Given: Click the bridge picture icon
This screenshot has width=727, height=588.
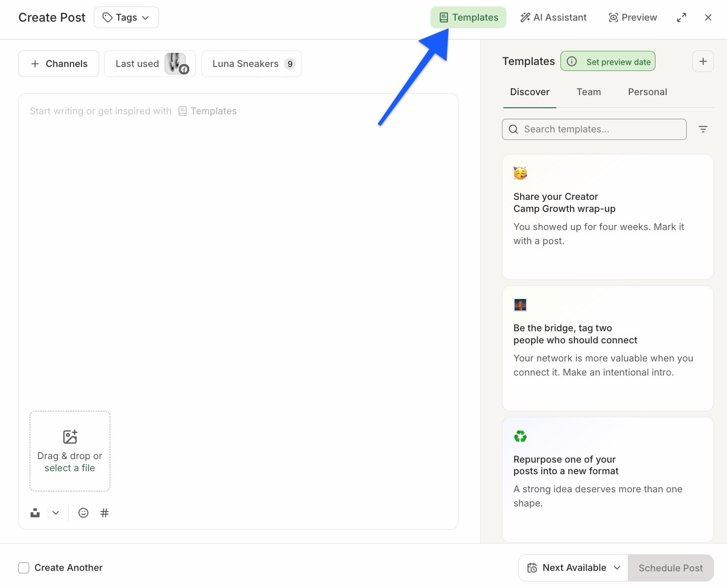Looking at the screenshot, I should tap(520, 305).
